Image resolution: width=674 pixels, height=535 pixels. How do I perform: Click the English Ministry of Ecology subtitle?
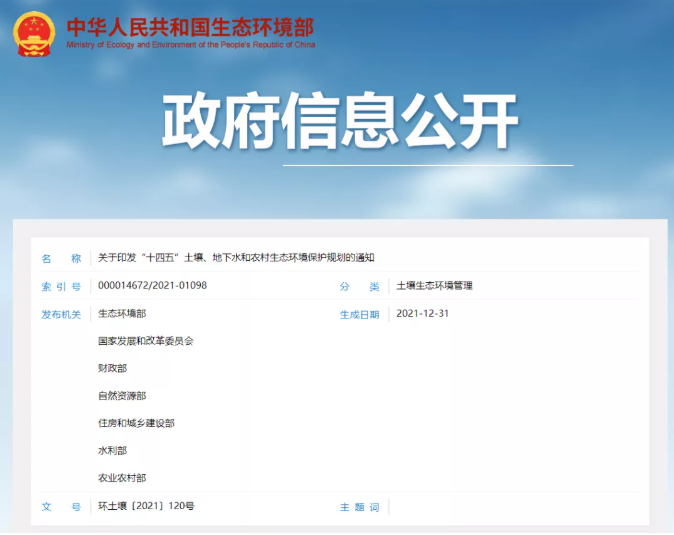(190, 46)
